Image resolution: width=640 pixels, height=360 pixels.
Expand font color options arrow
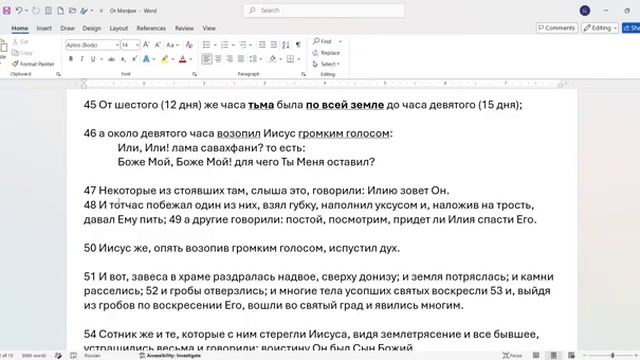(191, 59)
